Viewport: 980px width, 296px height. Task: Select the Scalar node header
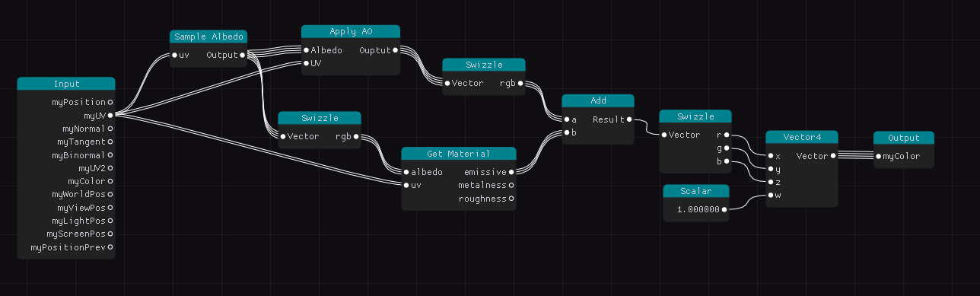pyautogui.click(x=696, y=190)
